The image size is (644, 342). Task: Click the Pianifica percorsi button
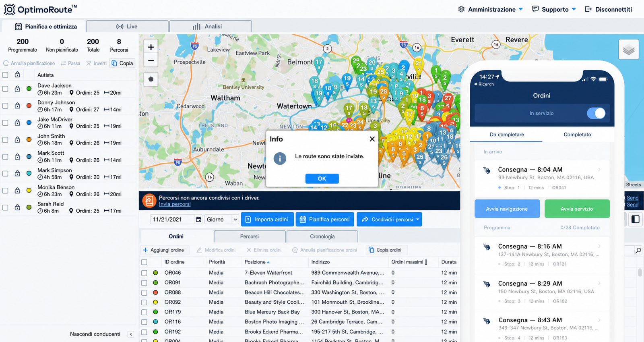325,220
